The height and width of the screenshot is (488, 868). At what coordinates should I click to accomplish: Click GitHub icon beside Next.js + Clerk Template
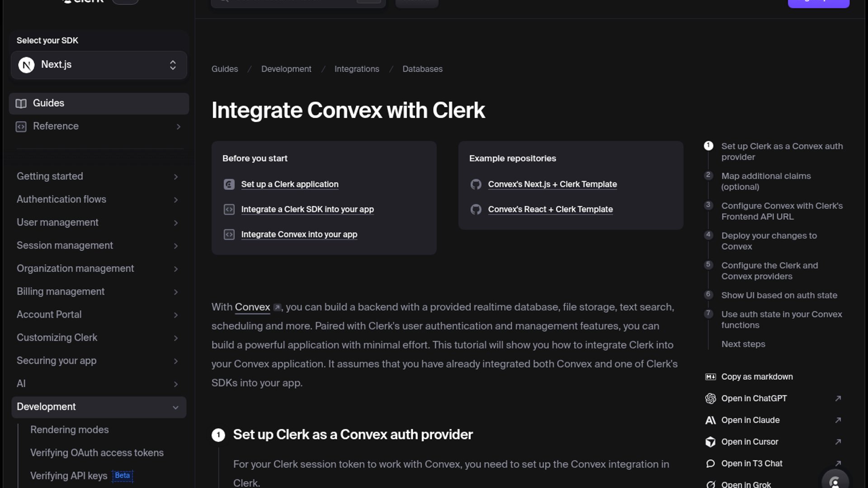coord(476,184)
